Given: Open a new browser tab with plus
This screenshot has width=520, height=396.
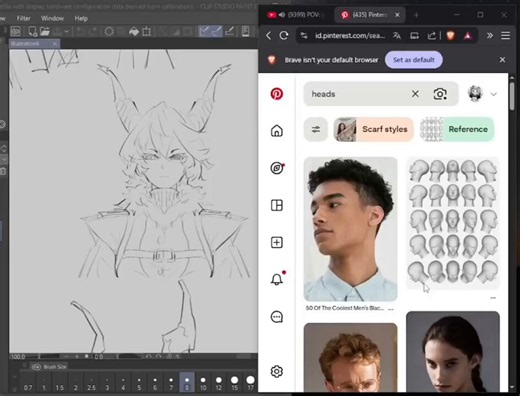Looking at the screenshot, I should [x=416, y=15].
